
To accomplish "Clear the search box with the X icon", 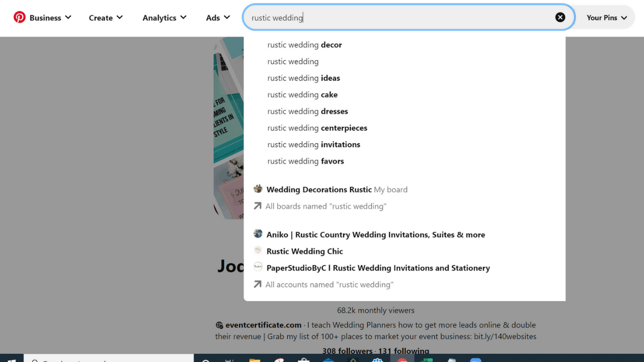I will pos(560,18).
